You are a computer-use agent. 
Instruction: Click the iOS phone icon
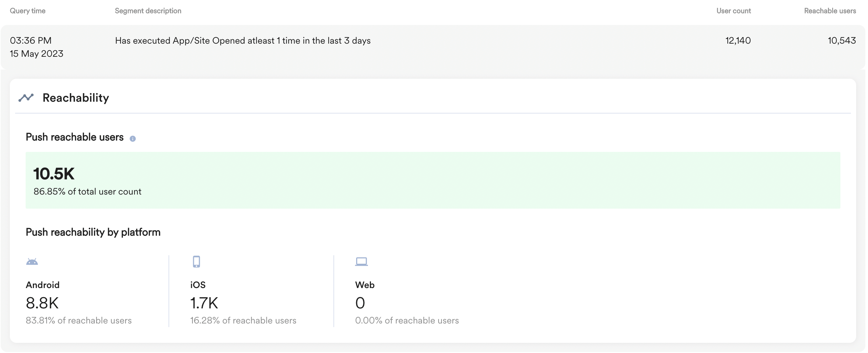point(196,261)
